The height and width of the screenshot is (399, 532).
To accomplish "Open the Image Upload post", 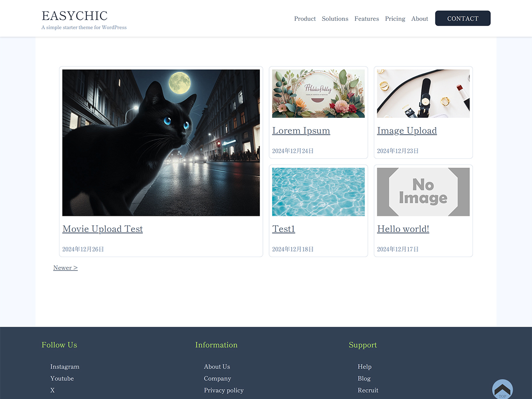I will pyautogui.click(x=407, y=130).
